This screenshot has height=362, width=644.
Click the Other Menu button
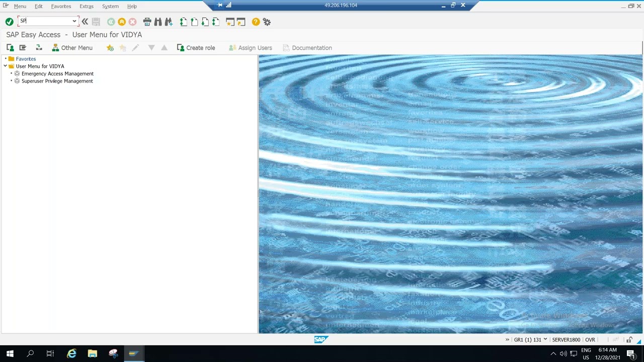point(72,48)
